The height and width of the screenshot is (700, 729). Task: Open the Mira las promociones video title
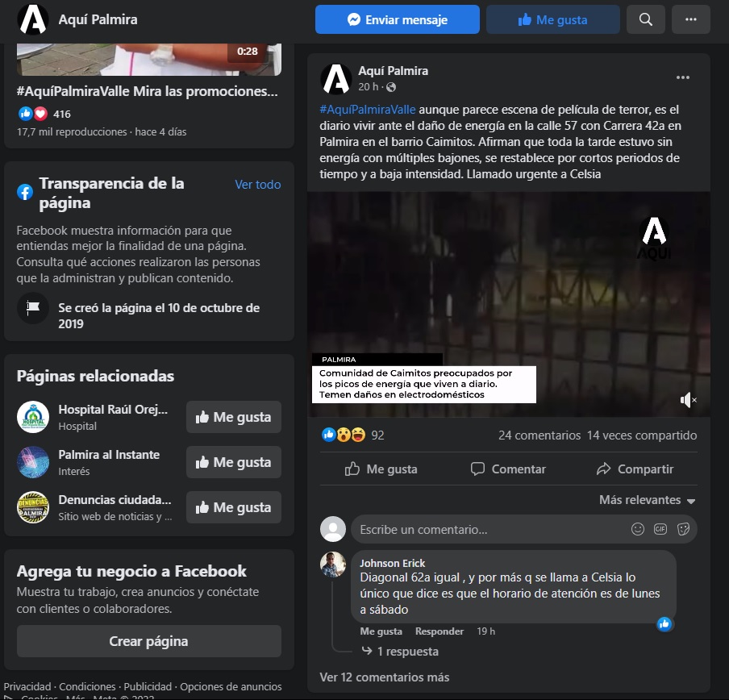tap(147, 91)
